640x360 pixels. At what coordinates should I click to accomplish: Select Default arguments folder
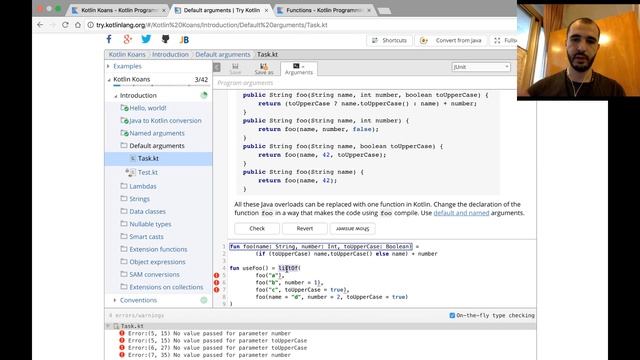[157, 146]
